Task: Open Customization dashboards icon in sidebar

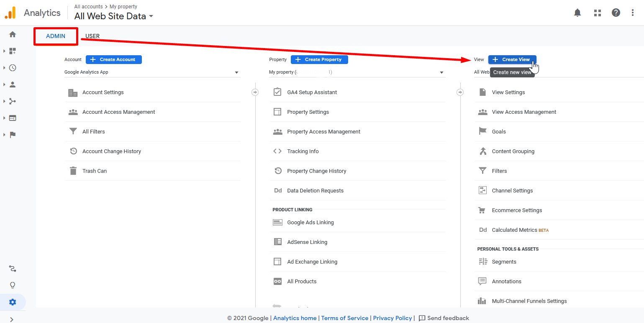Action: (x=13, y=51)
